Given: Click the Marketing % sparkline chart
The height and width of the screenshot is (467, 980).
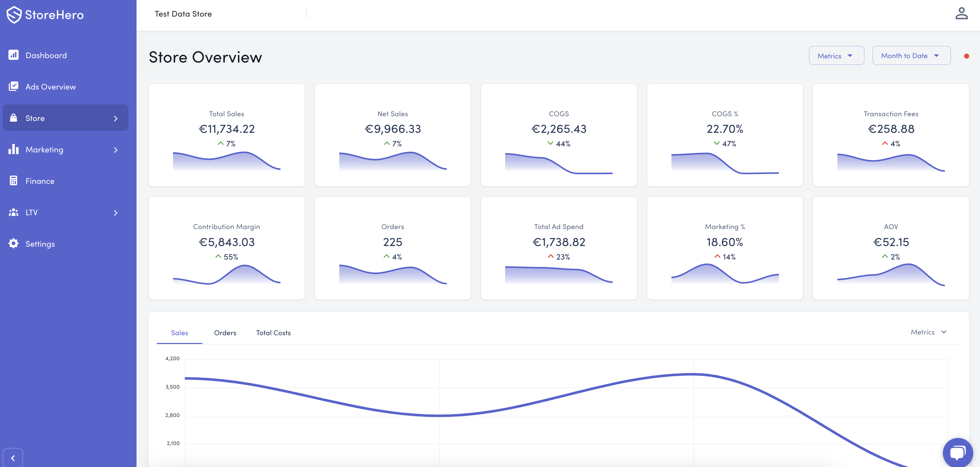Looking at the screenshot, I should [x=725, y=274].
